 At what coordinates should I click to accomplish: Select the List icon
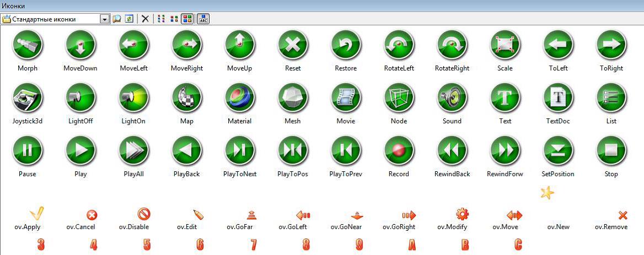[x=611, y=98]
